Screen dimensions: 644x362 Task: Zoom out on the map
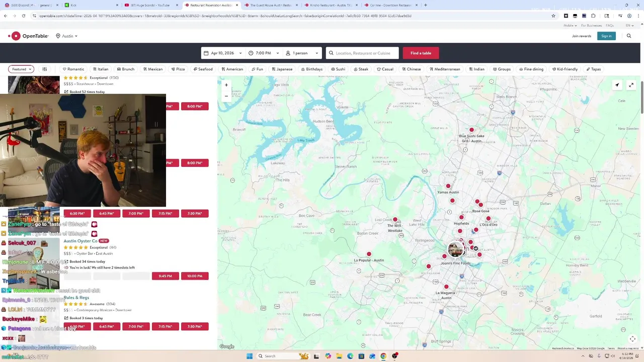point(226,96)
